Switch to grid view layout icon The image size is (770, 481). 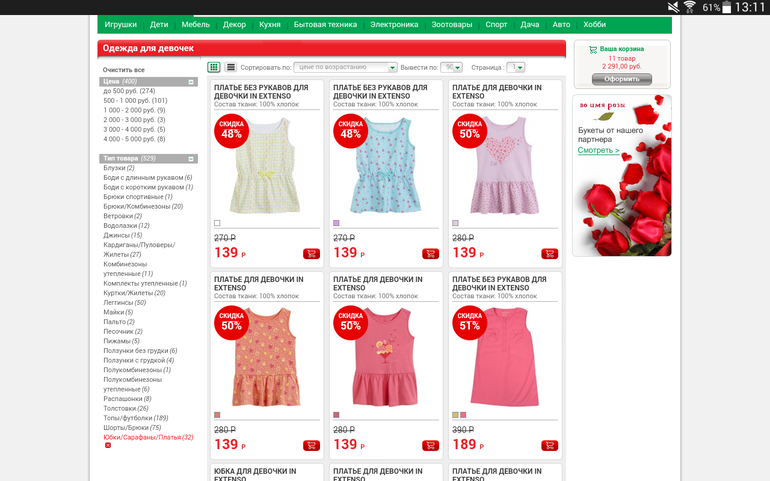pyautogui.click(x=214, y=67)
